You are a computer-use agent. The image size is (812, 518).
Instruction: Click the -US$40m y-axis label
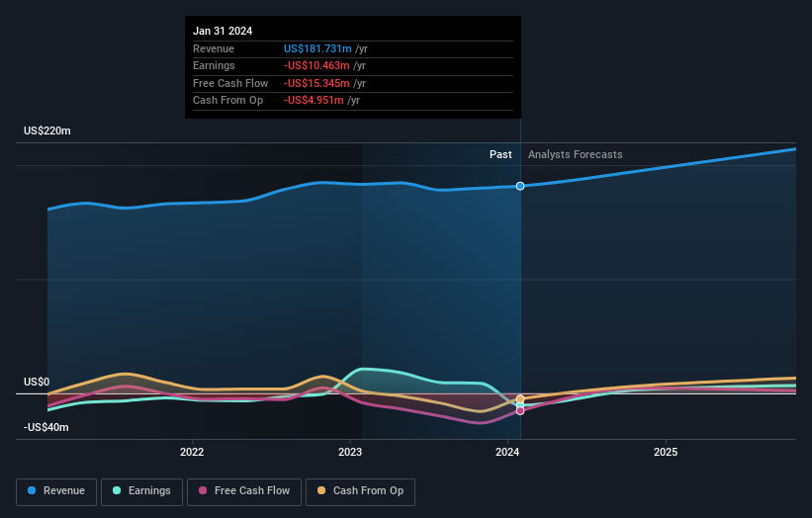click(46, 427)
